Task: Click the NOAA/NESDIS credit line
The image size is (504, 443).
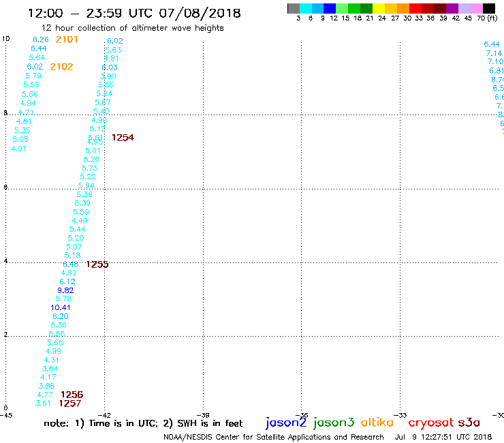Action: (274, 437)
